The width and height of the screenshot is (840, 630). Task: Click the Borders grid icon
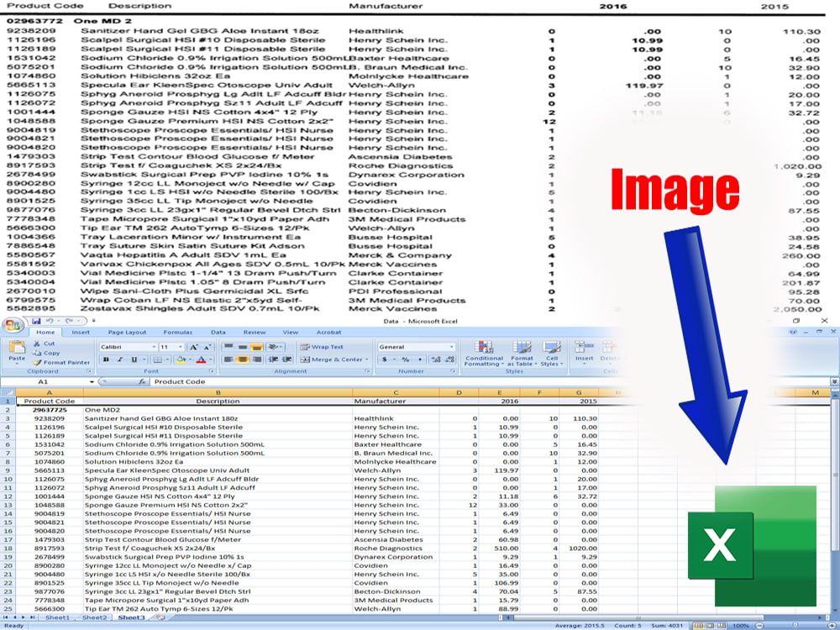pos(158,360)
